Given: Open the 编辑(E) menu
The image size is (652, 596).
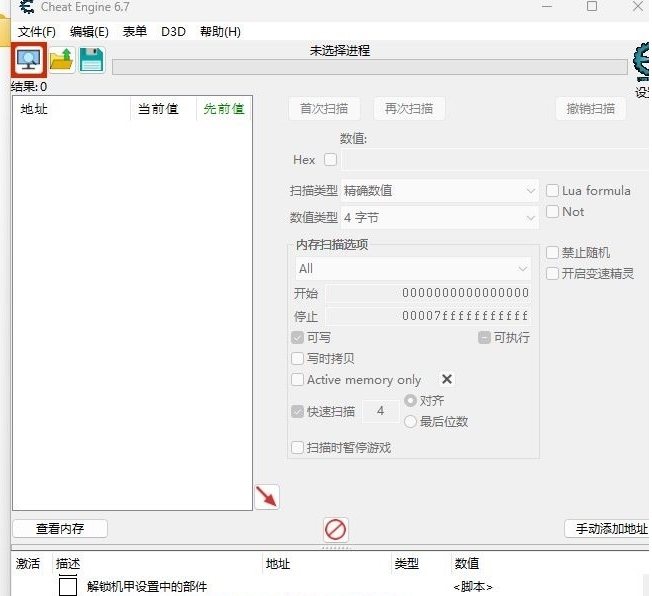Looking at the screenshot, I should 89,32.
